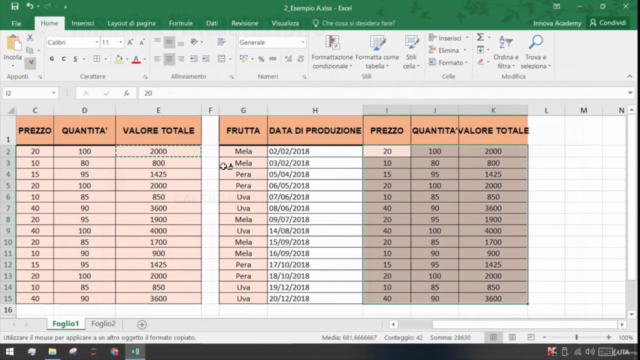Apply the red font color A
This screenshot has width=640, height=360.
tap(136, 59)
